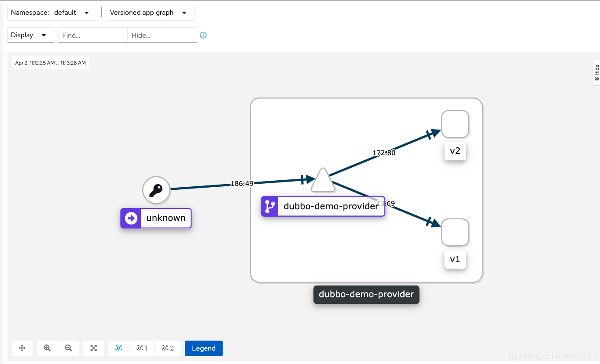Image resolution: width=600 pixels, height=364 pixels.
Task: Select edge labeled 172:80
Action: pyautogui.click(x=384, y=153)
